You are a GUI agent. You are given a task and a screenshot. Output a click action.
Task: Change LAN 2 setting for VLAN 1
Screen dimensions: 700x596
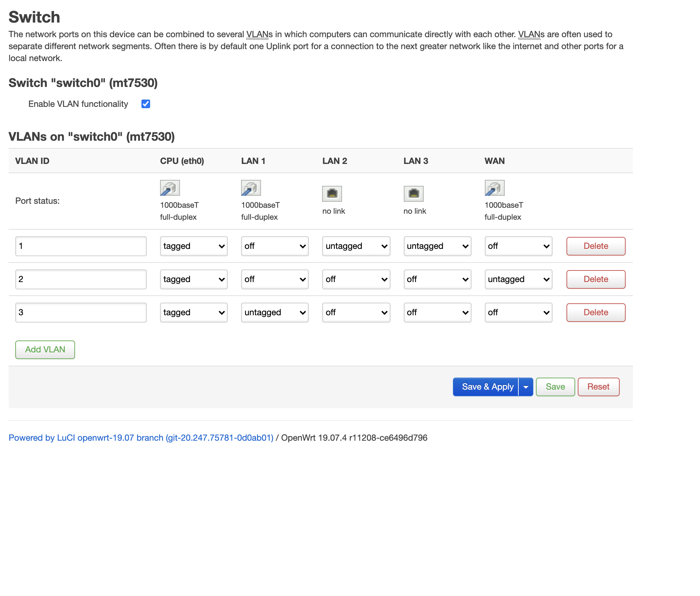pos(356,246)
